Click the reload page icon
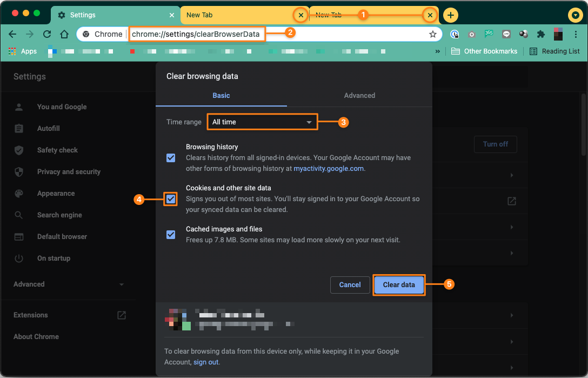 [47, 34]
